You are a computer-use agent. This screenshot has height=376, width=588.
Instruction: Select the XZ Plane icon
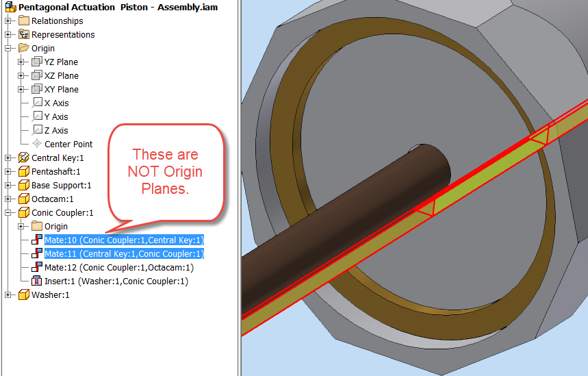(x=36, y=75)
